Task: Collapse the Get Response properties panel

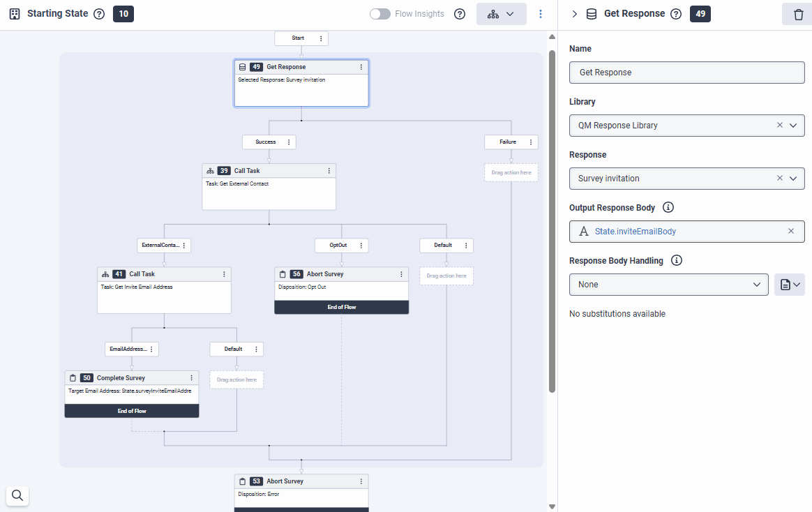Action: tap(574, 14)
